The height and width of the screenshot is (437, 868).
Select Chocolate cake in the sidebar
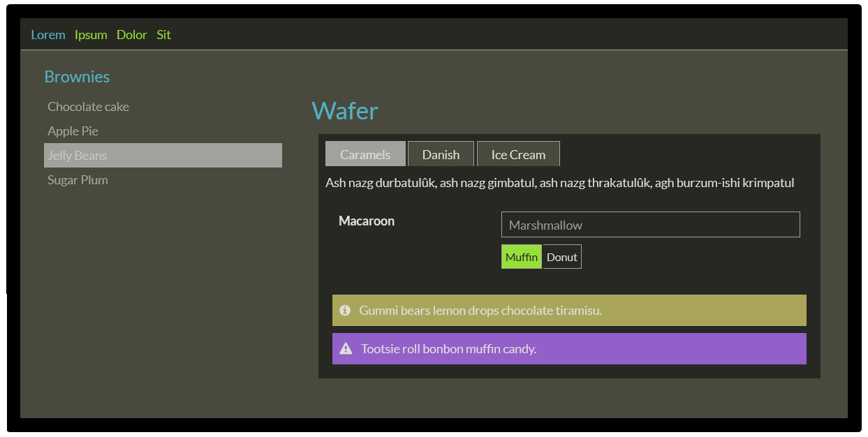88,107
